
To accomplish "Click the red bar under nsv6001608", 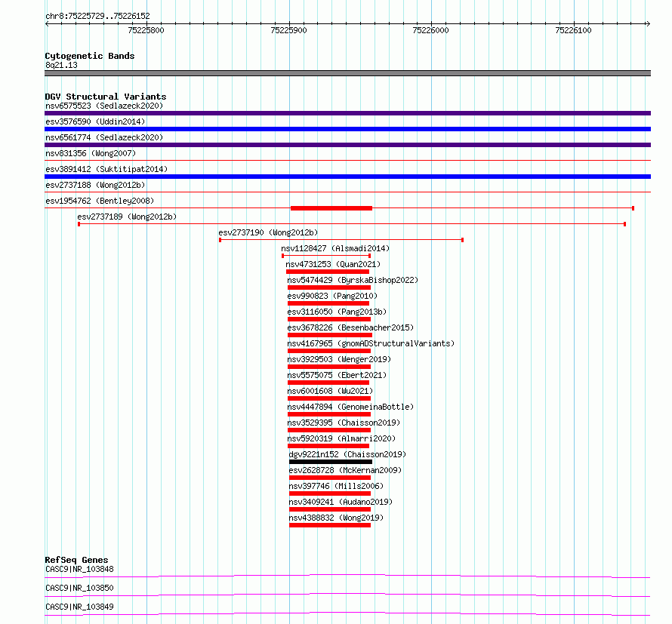I will pos(329,398).
